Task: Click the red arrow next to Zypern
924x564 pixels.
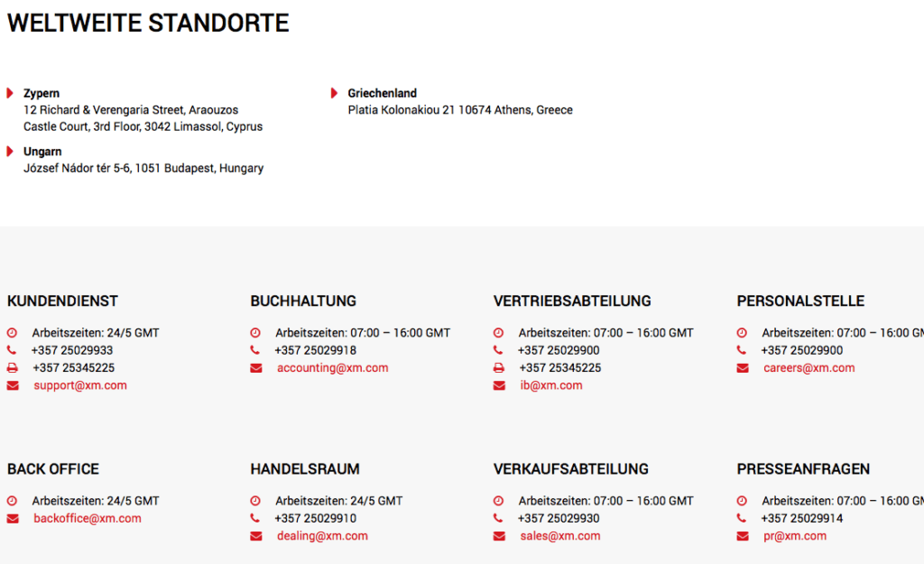Action: 10,93
